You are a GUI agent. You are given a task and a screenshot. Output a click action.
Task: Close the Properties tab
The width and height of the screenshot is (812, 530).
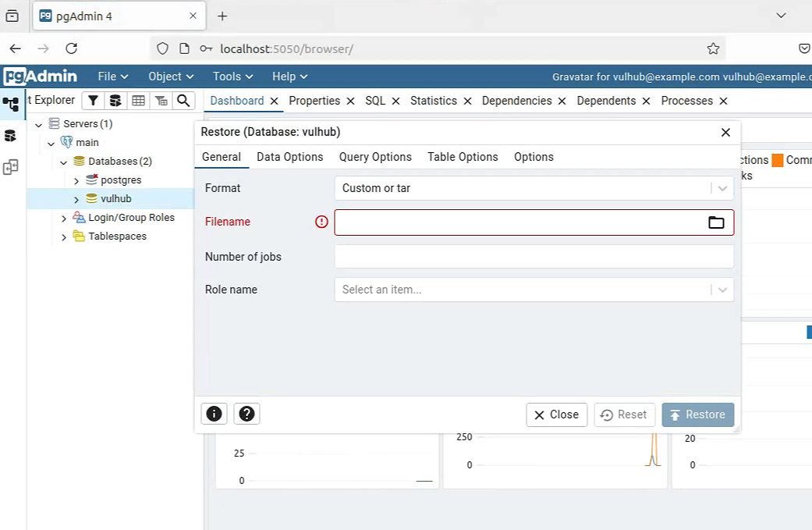(350, 101)
